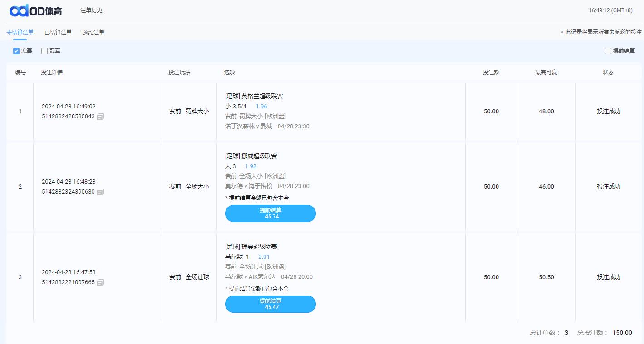Switch to 已结算注单 tab
This screenshot has width=644, height=344.
tap(58, 33)
